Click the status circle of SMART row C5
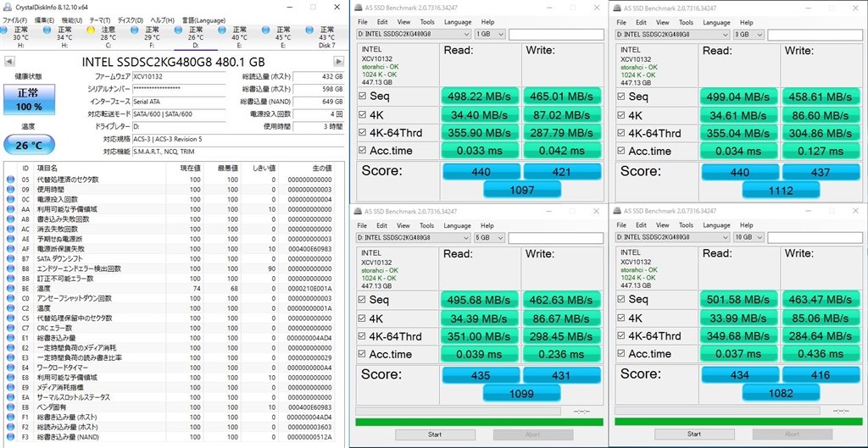Viewport: 868px width, 448px height. [x=10, y=318]
